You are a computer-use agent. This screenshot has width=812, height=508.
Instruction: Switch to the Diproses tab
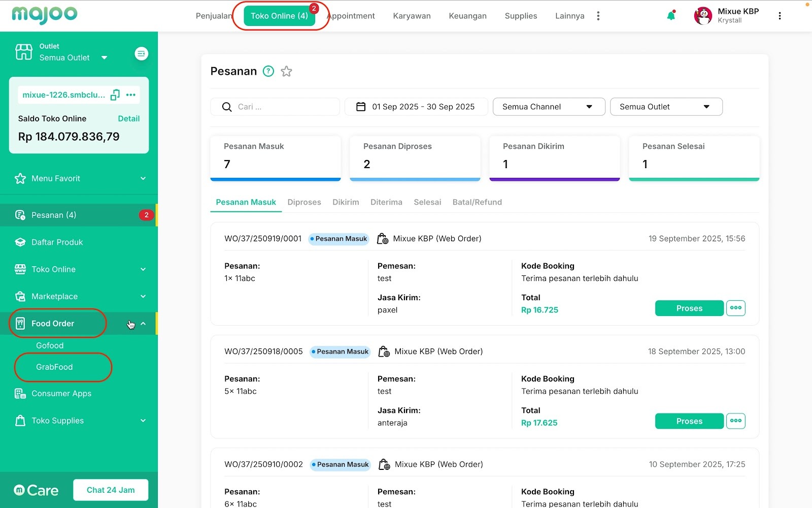[304, 202]
